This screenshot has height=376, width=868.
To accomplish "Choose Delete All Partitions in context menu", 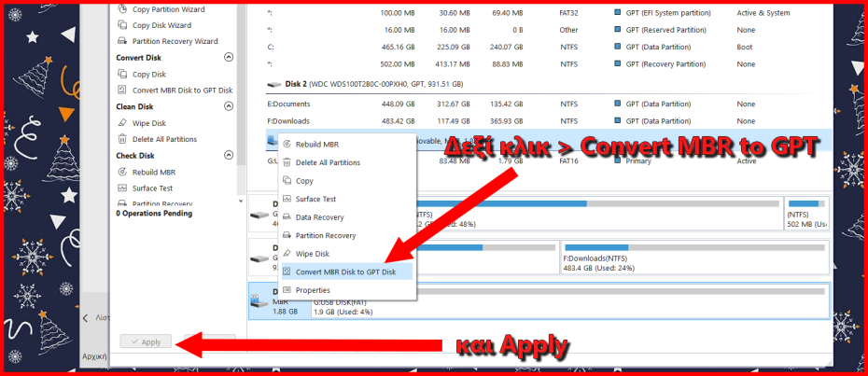I will click(347, 162).
